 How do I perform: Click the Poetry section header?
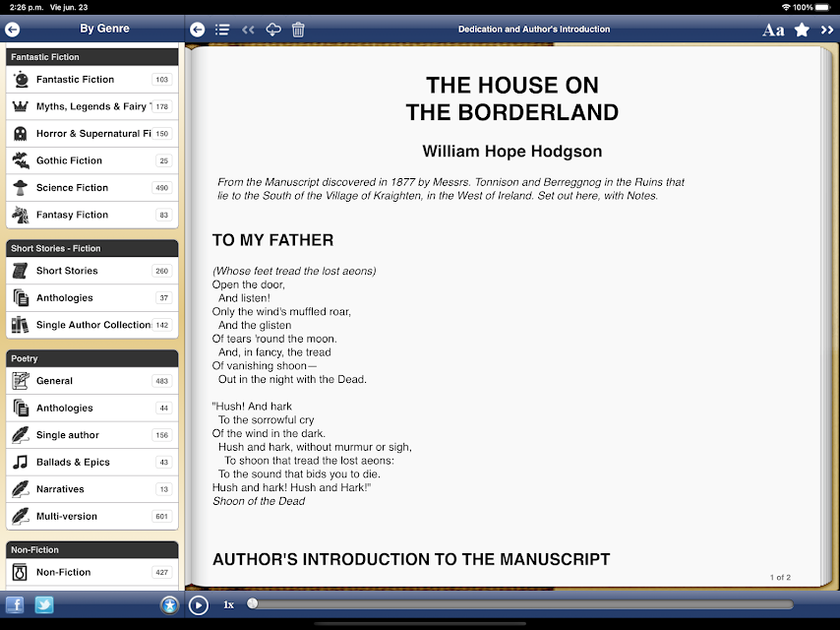[92, 358]
